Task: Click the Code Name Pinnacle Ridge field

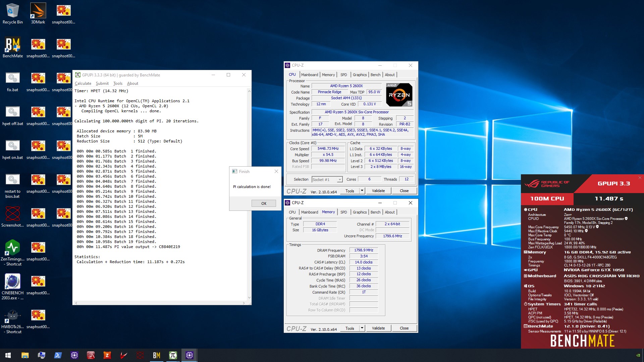Action: click(329, 92)
